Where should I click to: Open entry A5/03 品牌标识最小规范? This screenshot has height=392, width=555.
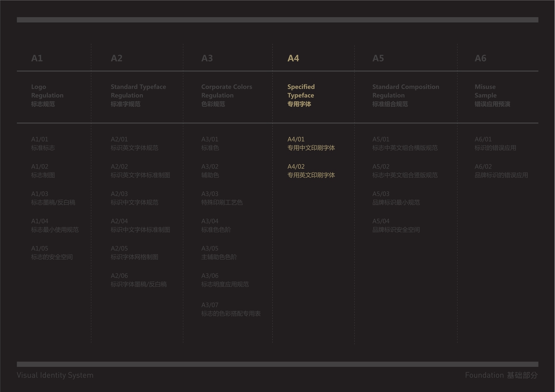[x=396, y=198]
